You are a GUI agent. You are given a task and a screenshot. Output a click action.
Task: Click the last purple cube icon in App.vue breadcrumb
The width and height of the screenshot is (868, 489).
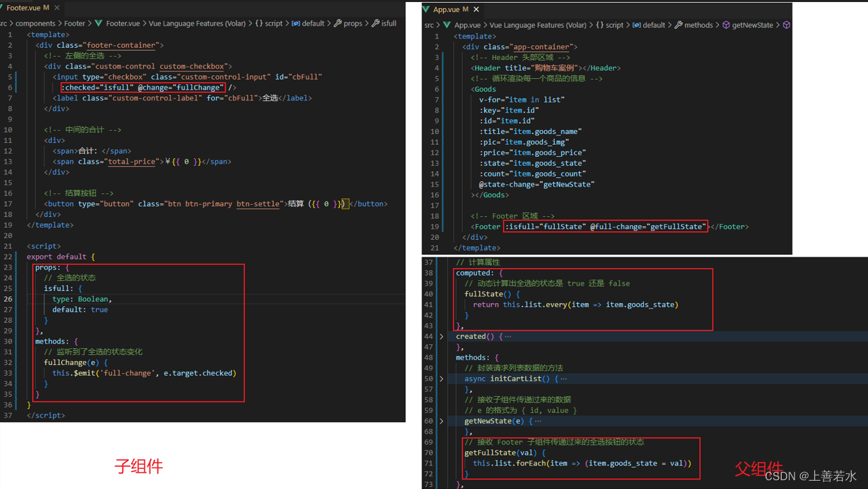point(786,25)
